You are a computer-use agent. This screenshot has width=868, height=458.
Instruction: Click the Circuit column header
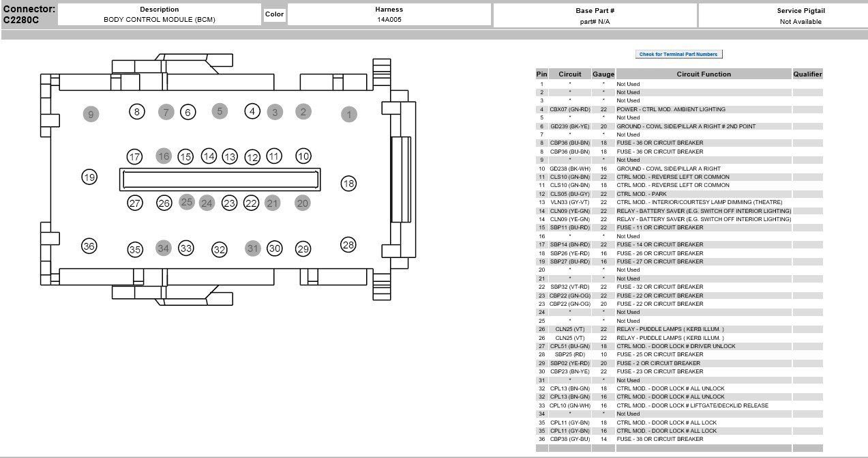coord(571,74)
